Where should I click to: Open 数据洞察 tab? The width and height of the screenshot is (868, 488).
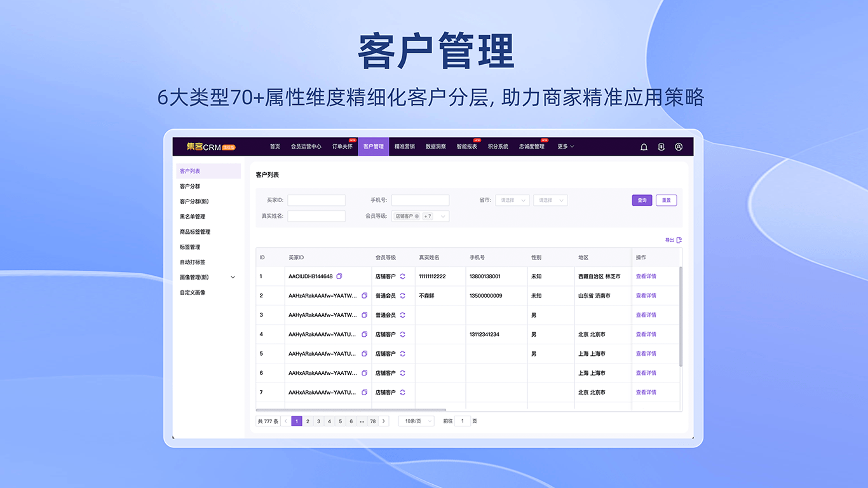tap(436, 147)
